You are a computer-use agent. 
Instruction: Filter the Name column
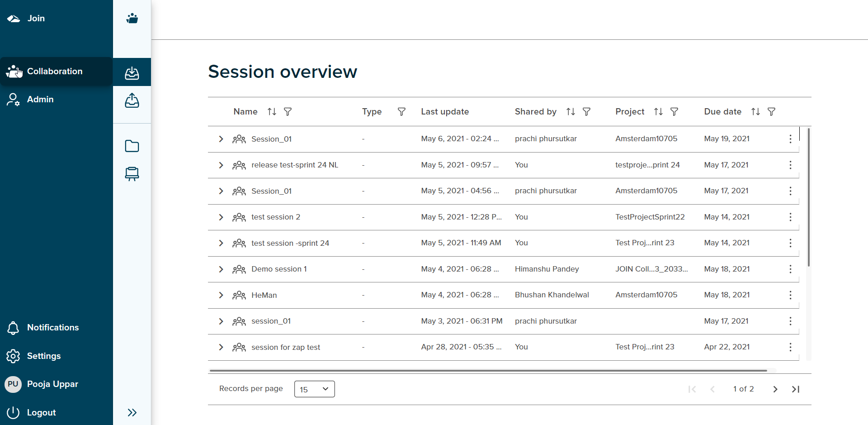(x=288, y=111)
